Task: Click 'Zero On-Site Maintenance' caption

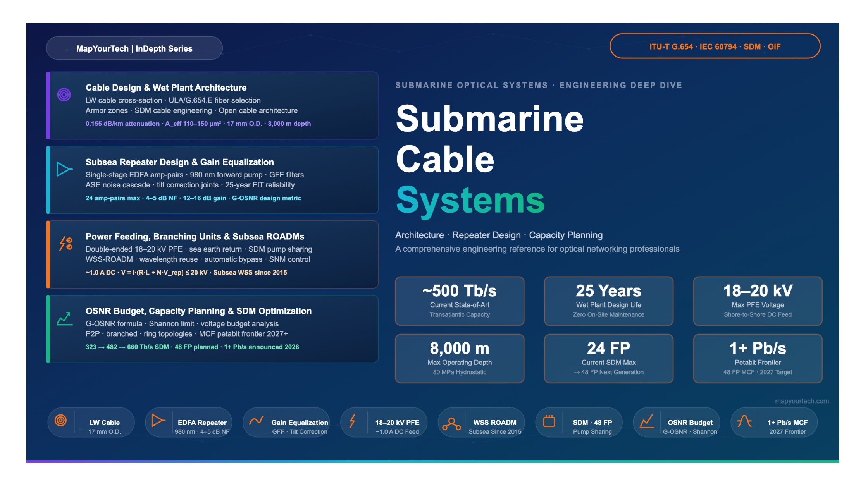Action: point(608,315)
